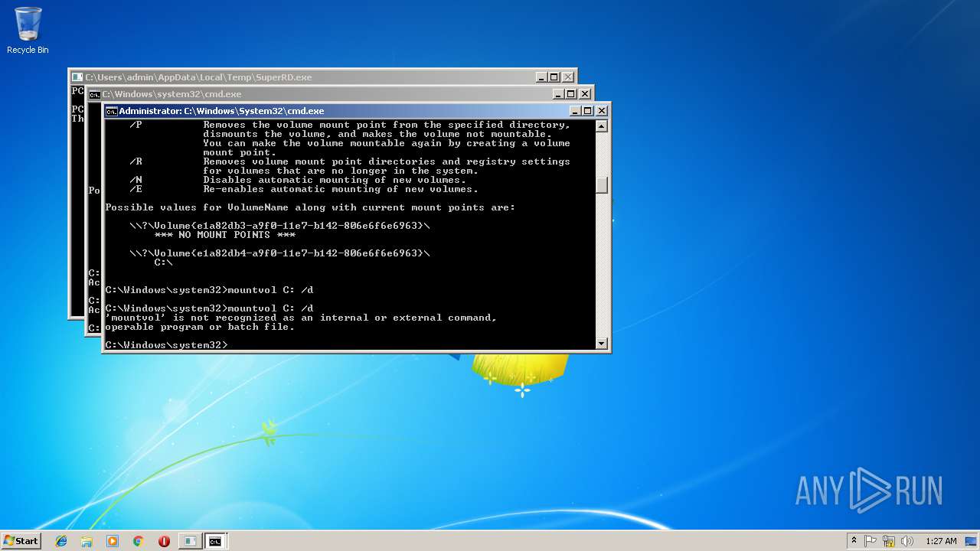Maximize the middle C:\Windows\system32\cmd.exe window
The height and width of the screenshot is (551, 980).
point(570,94)
